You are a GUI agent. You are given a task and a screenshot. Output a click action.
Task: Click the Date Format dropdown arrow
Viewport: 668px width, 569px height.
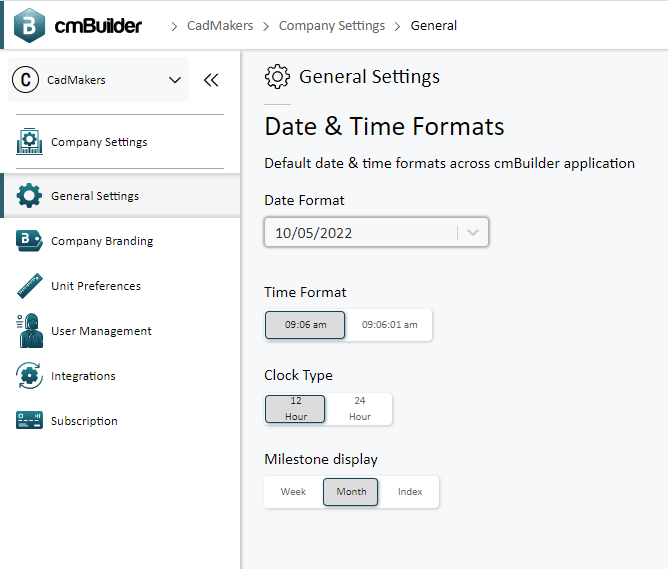[x=473, y=233]
